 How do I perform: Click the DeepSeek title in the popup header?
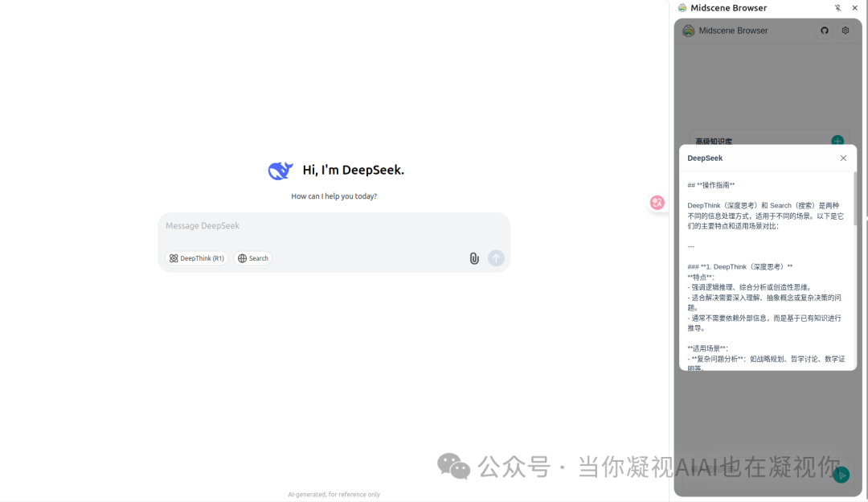pyautogui.click(x=705, y=158)
